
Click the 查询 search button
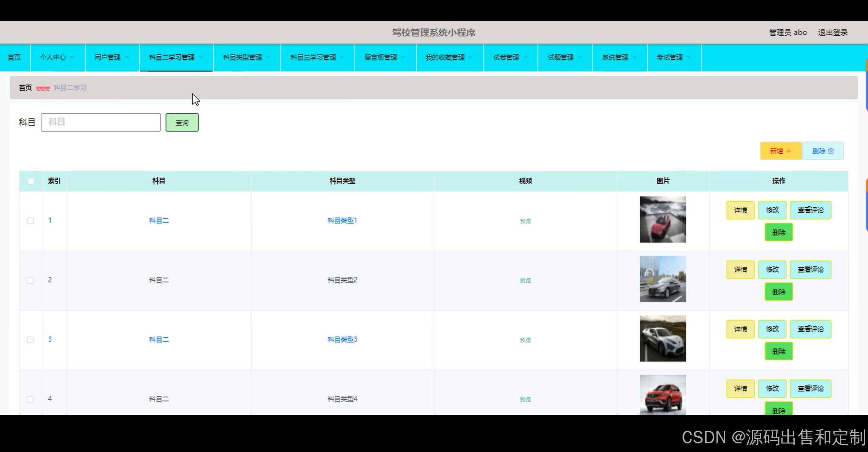182,123
